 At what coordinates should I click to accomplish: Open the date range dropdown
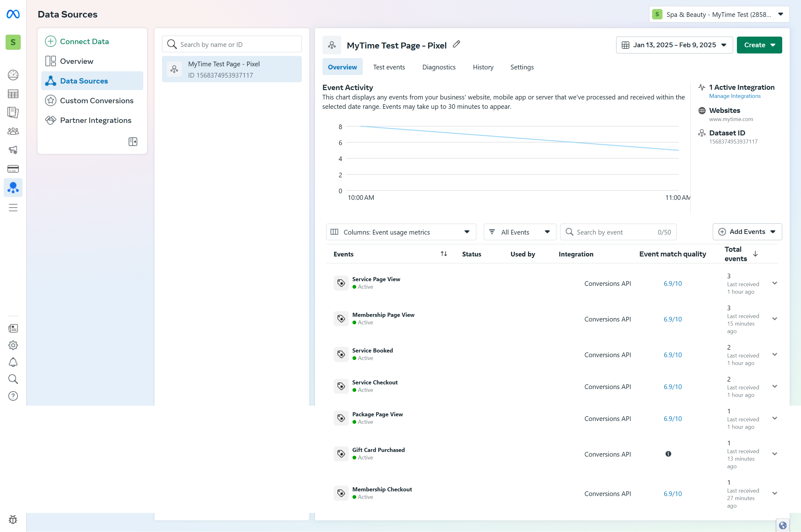(674, 45)
